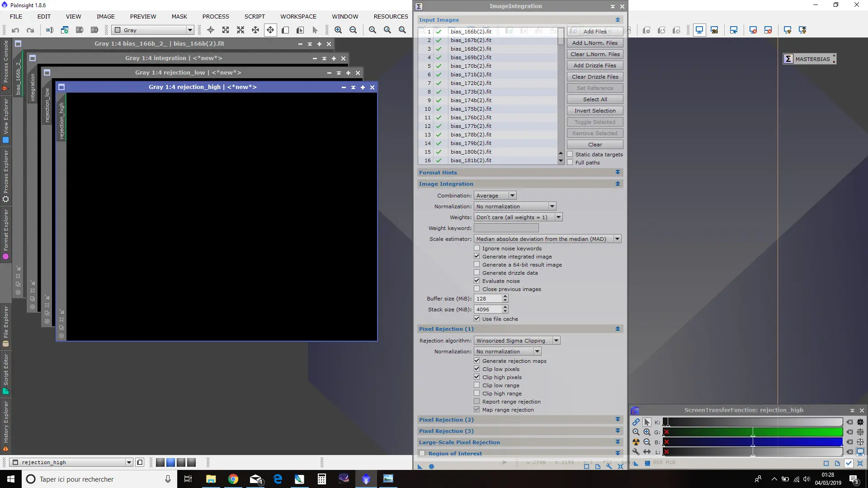Viewport: 868px width, 488px height.
Task: Open the IMAGE menu
Action: pos(105,16)
